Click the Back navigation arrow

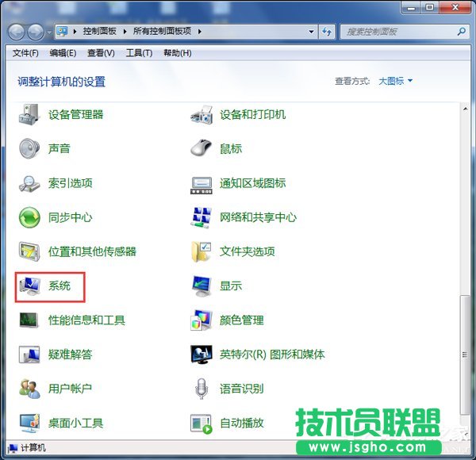[x=16, y=32]
